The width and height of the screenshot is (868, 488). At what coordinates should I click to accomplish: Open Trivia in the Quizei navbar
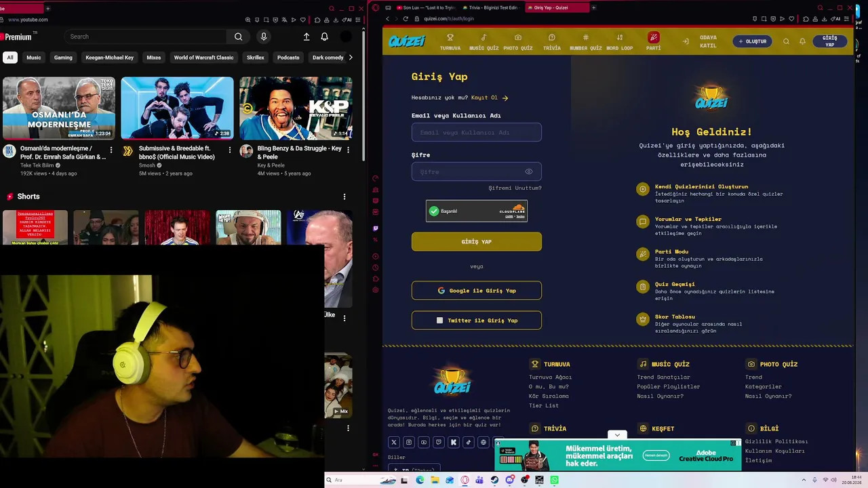click(x=551, y=41)
